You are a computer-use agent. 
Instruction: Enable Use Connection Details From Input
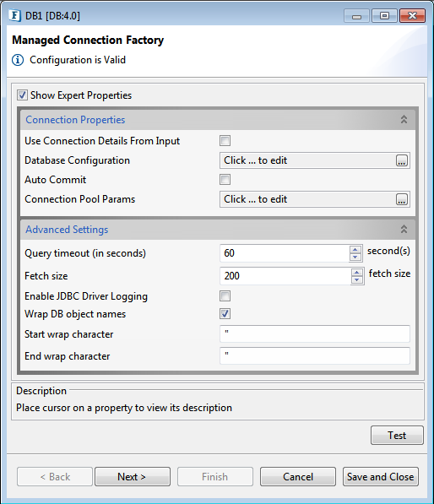click(225, 140)
